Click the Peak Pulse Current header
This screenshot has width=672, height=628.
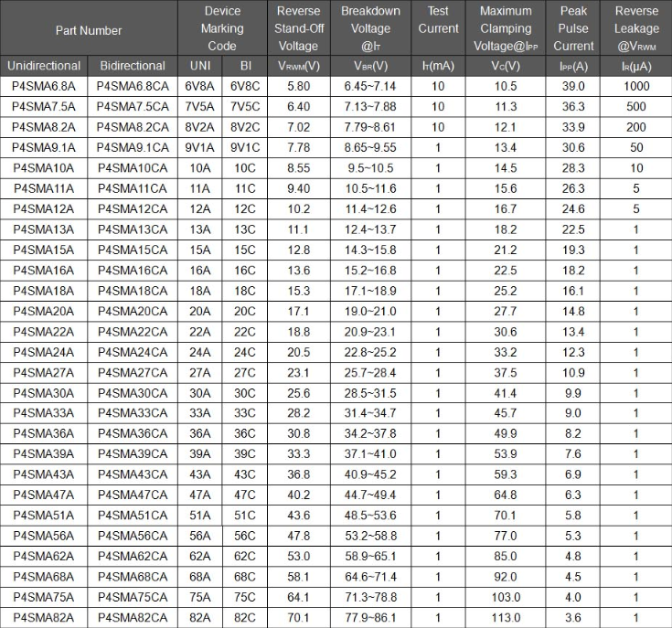click(573, 28)
